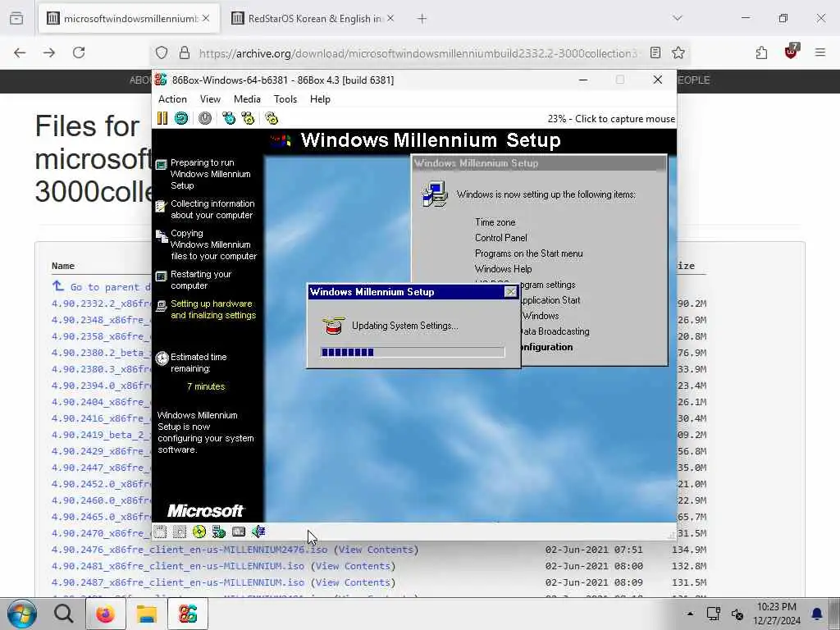The height and width of the screenshot is (630, 840).
Task: Open the Help menu in 86Box
Action: pos(320,99)
